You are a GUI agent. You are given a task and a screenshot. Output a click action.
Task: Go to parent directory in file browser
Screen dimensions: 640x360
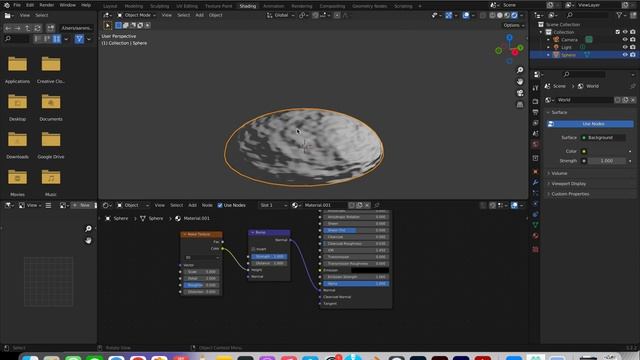click(x=27, y=28)
